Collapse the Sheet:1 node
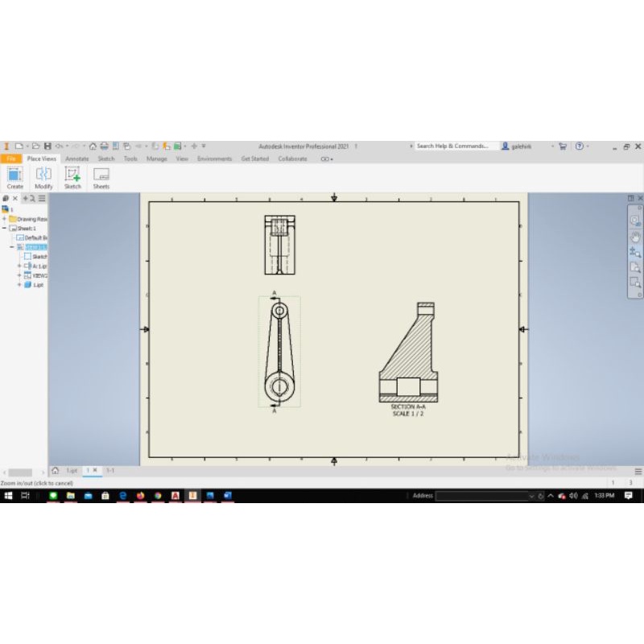The width and height of the screenshot is (644, 644). (x=4, y=229)
